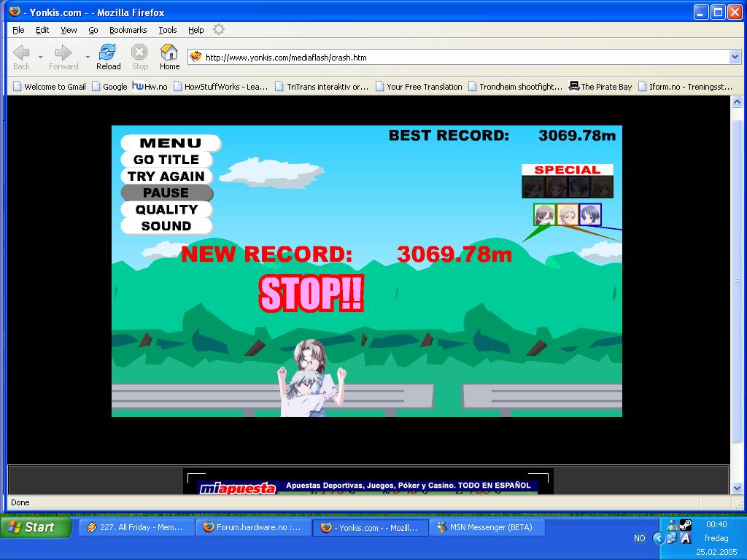Click the MENU button in the game
This screenshot has width=747, height=560.
coord(171,143)
